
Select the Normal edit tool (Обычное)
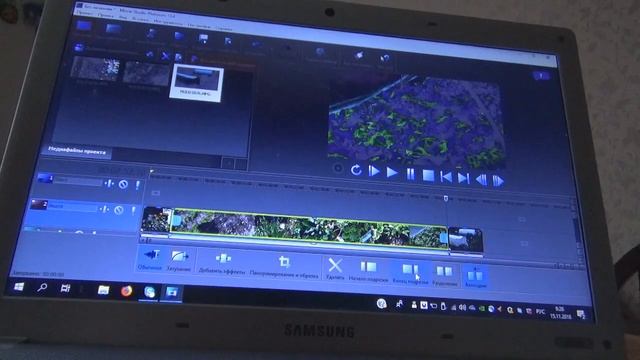[x=150, y=259]
